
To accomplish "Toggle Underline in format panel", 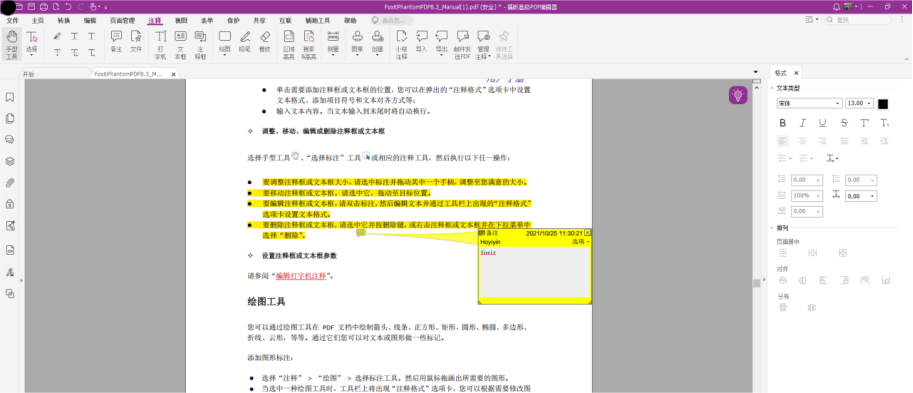I will [822, 123].
